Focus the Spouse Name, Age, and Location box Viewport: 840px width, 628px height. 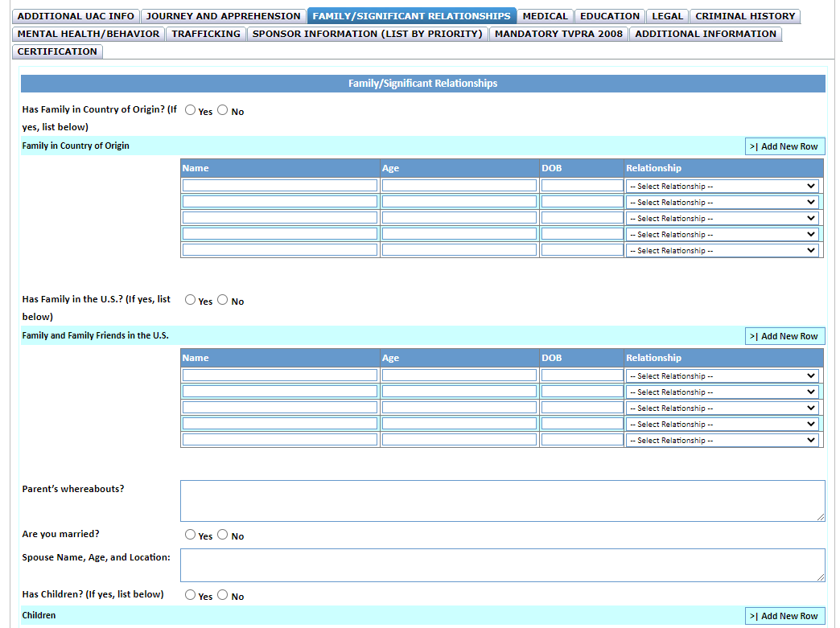[502, 565]
